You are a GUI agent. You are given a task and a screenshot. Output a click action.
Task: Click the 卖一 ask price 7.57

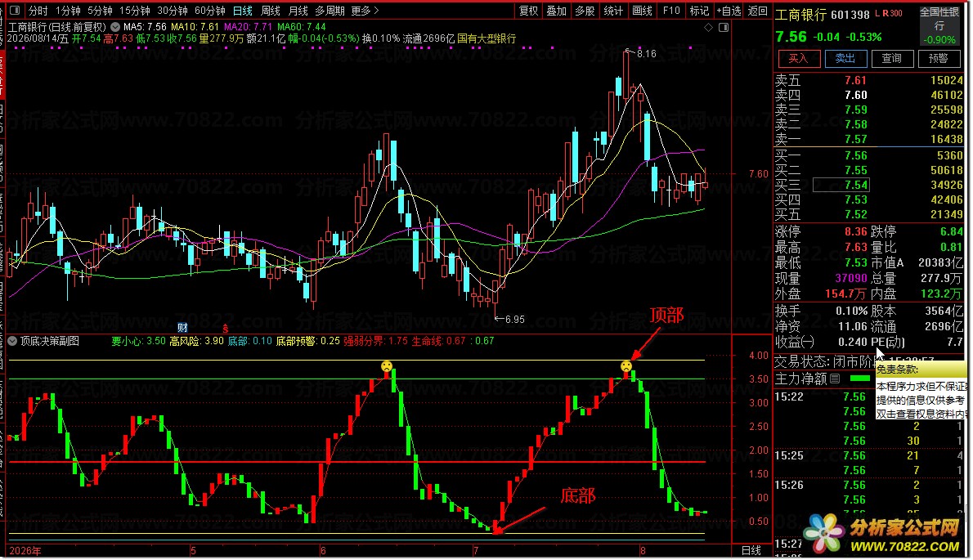855,139
